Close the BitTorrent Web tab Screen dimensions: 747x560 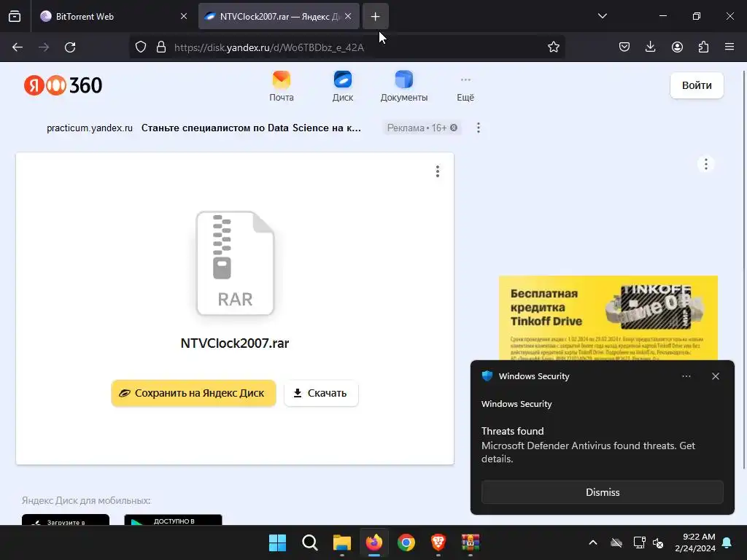(184, 16)
